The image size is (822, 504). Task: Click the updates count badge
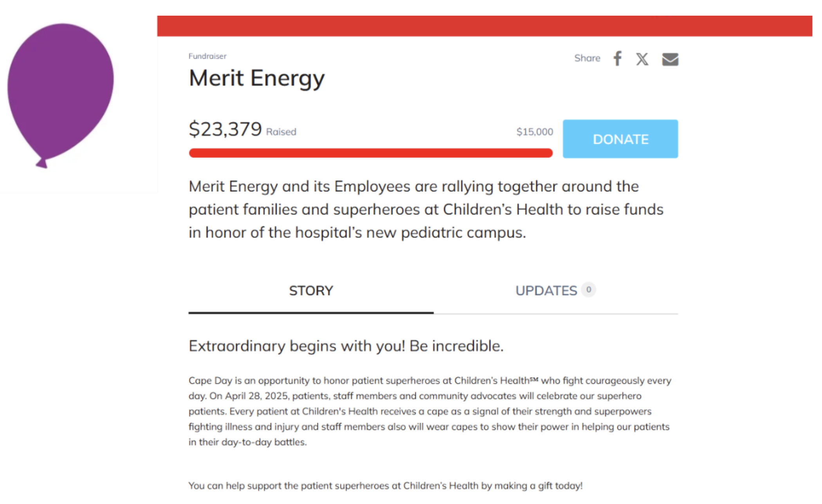click(589, 290)
